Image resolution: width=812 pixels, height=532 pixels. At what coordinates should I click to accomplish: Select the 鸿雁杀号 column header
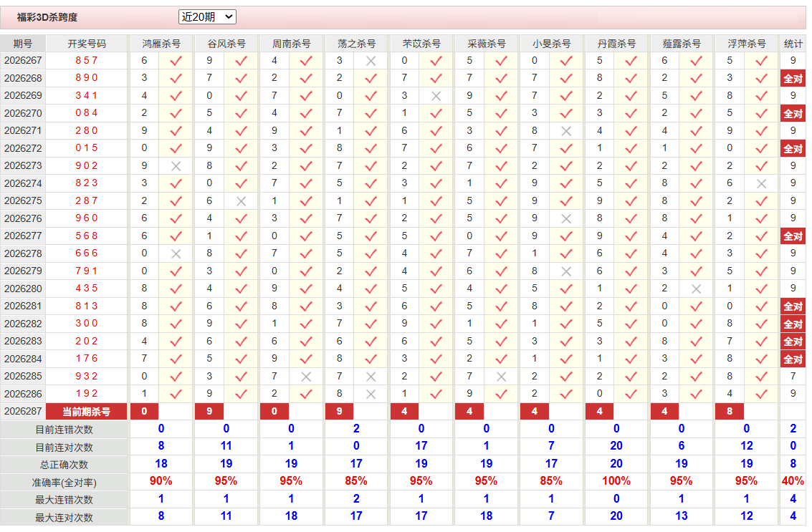click(161, 44)
